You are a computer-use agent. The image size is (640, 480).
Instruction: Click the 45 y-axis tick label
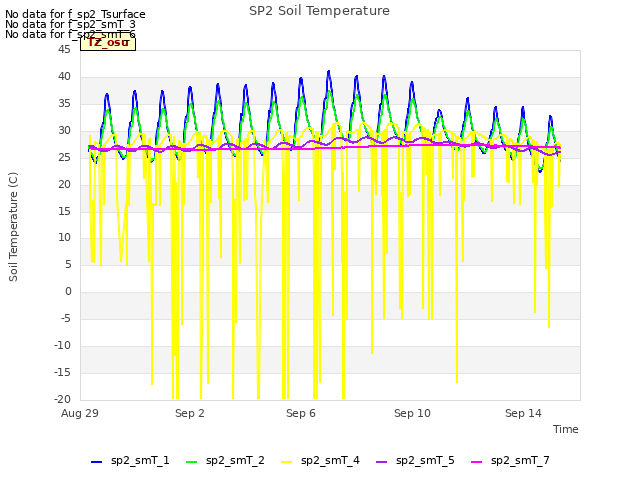point(64,50)
